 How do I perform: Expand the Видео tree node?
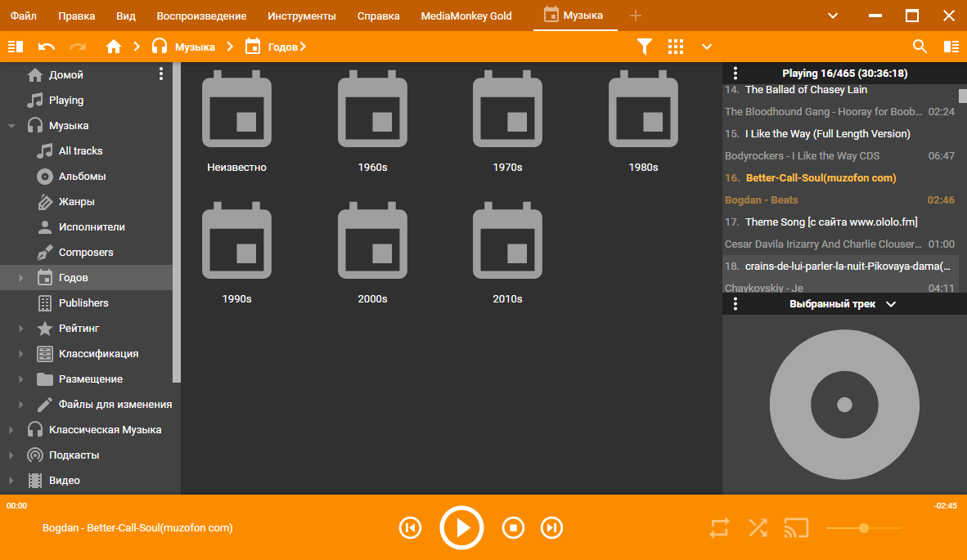pyautogui.click(x=11, y=480)
